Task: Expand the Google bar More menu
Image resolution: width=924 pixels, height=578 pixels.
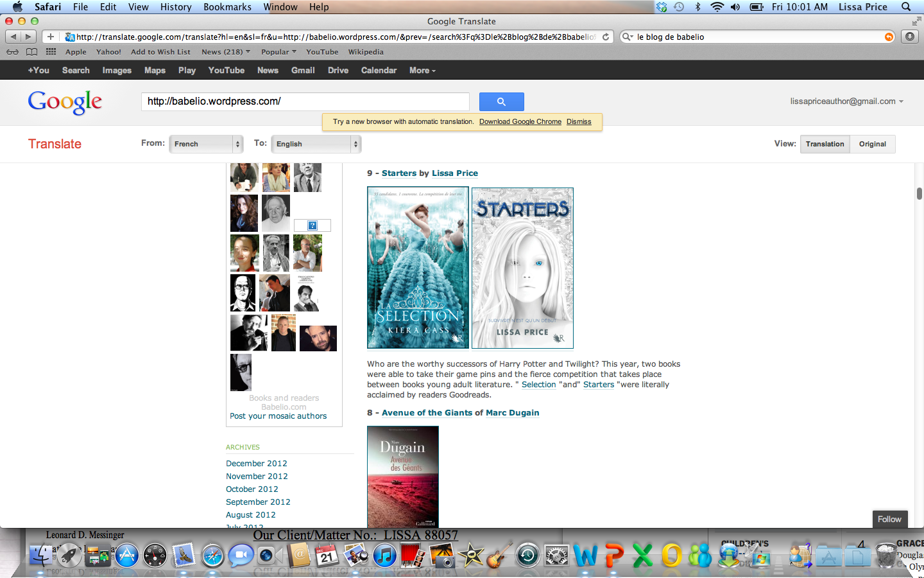Action: [x=422, y=71]
